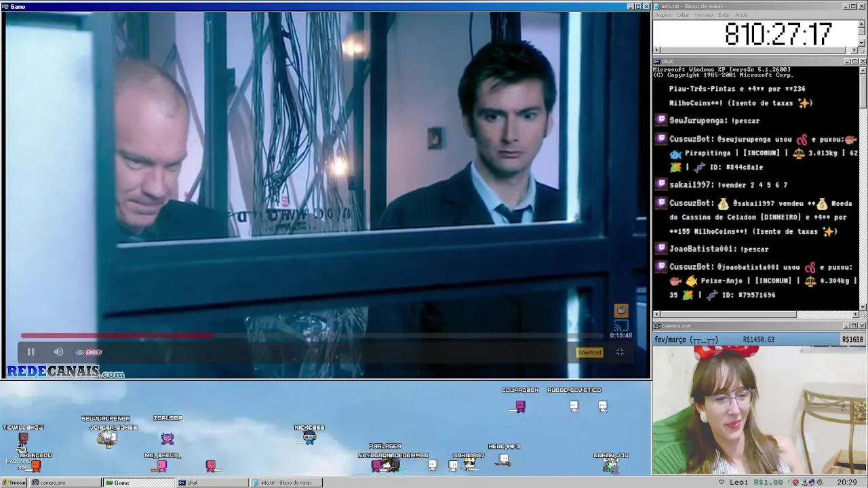Switch to camera.exe in the taskbar
Viewport: 868px width, 488px height.
[x=65, y=483]
